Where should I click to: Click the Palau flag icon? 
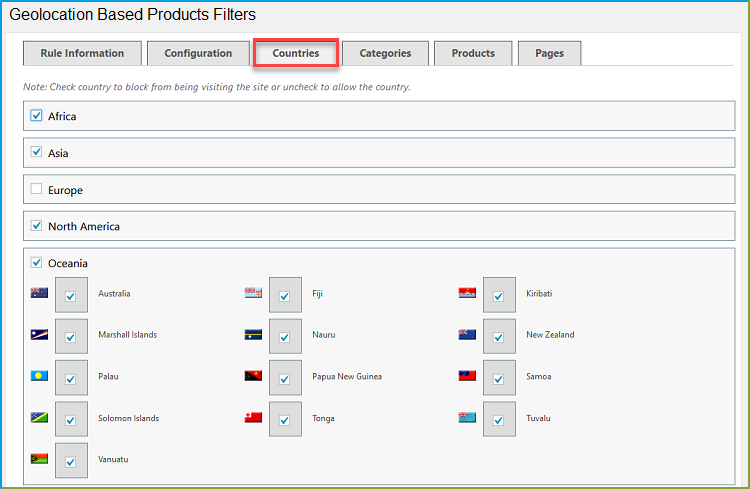coord(39,376)
